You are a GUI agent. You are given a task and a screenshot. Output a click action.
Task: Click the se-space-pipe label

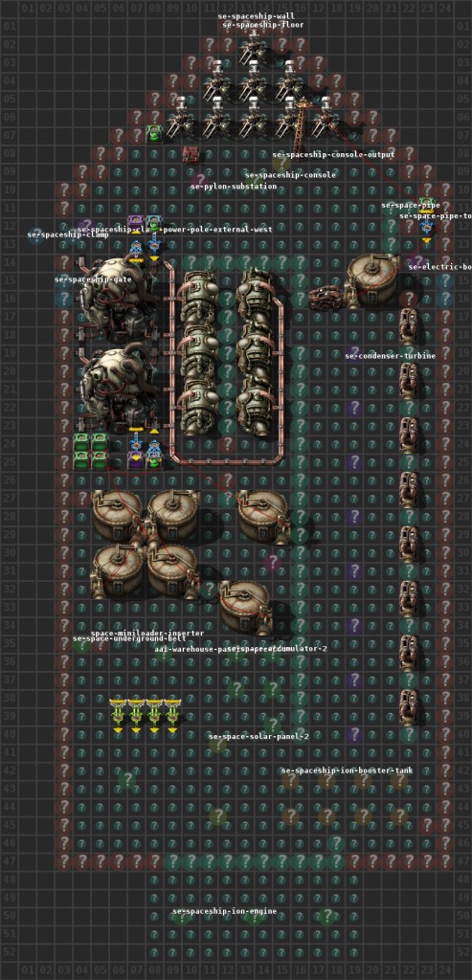411,205
